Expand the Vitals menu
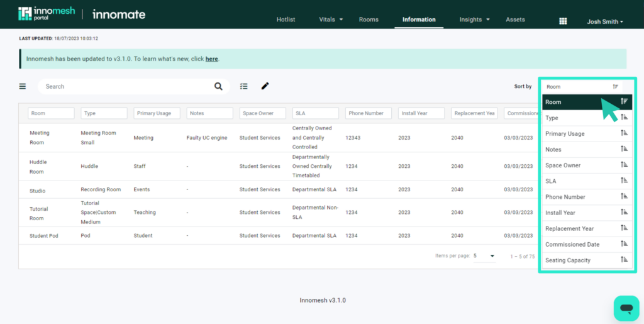 [331, 20]
